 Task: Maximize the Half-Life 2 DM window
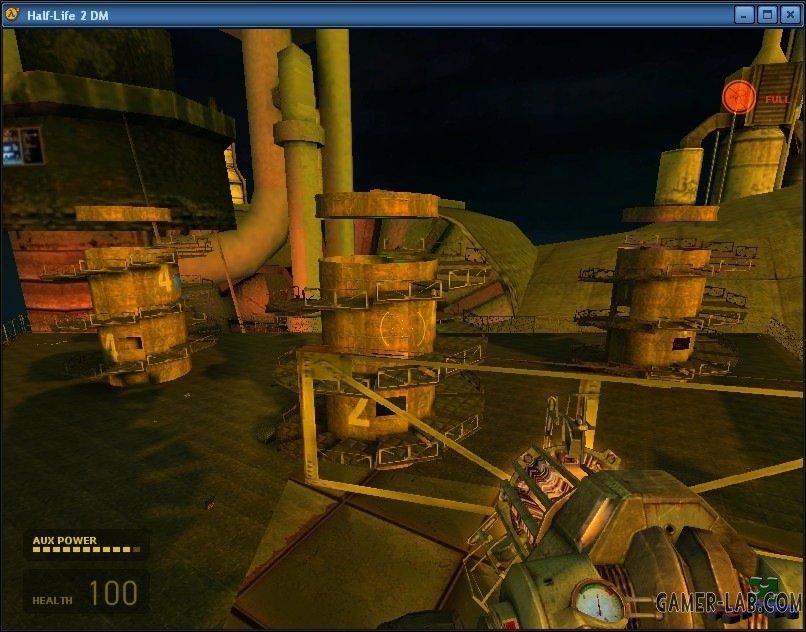767,14
